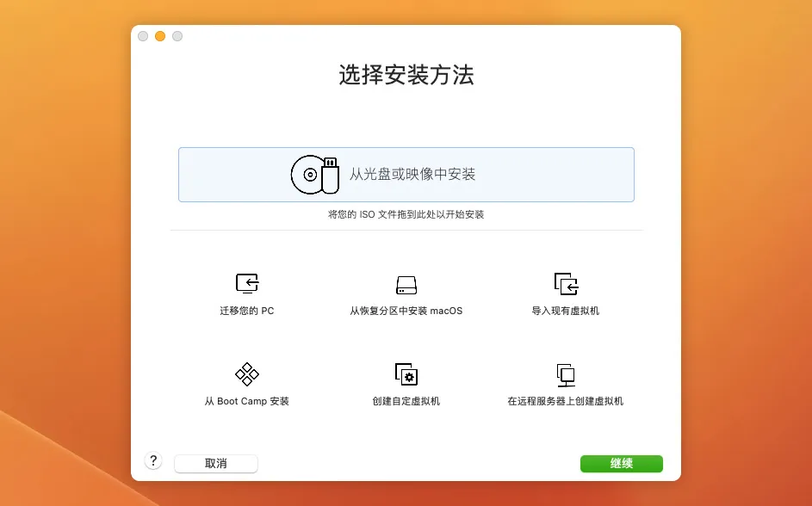Click the USB drive icon

(329, 175)
